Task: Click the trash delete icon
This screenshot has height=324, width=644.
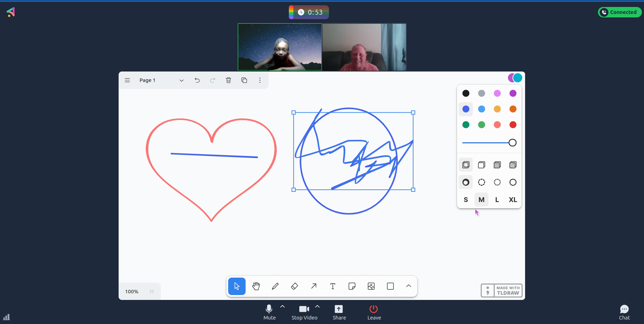Action: pos(229,80)
